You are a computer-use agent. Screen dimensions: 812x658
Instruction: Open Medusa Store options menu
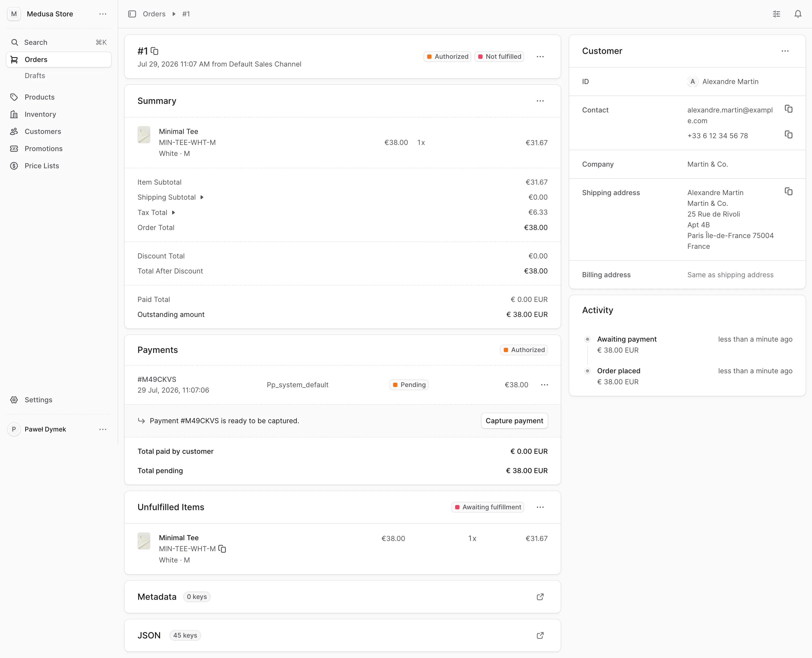pyautogui.click(x=103, y=14)
